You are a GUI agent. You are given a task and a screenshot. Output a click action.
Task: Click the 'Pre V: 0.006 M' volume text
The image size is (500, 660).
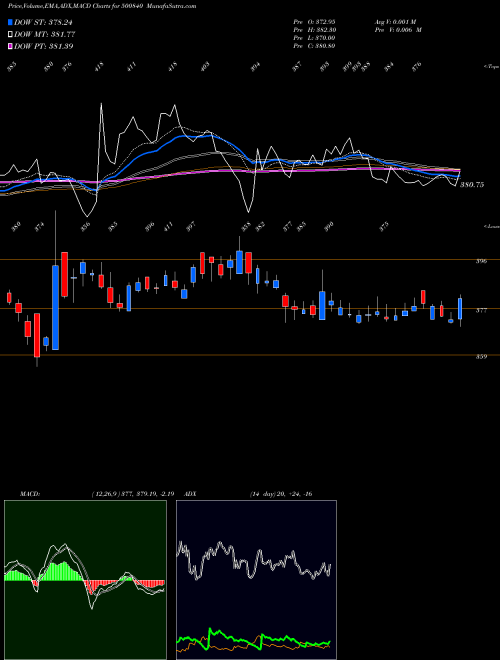(x=398, y=30)
